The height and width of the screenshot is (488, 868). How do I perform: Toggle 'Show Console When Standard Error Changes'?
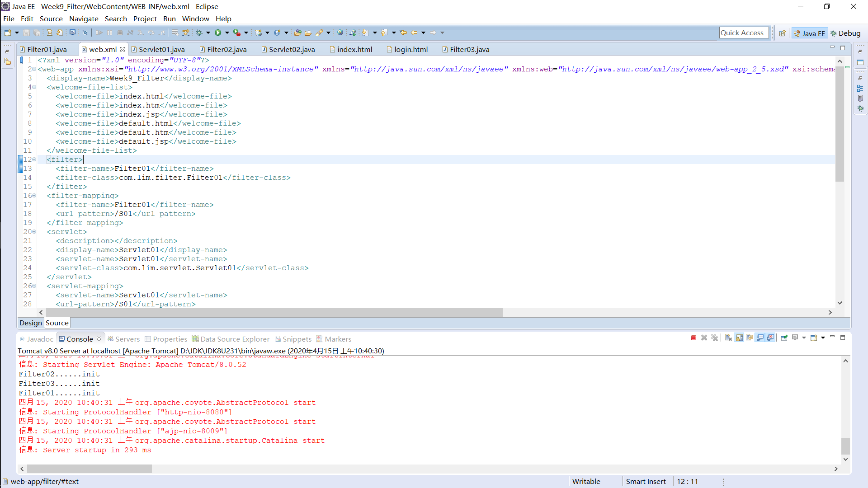point(770,338)
